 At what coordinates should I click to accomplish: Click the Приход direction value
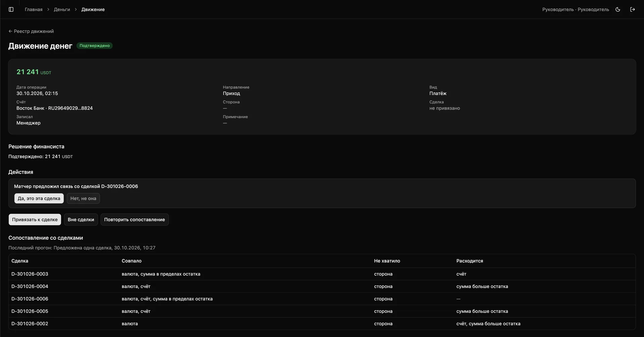tap(231, 93)
